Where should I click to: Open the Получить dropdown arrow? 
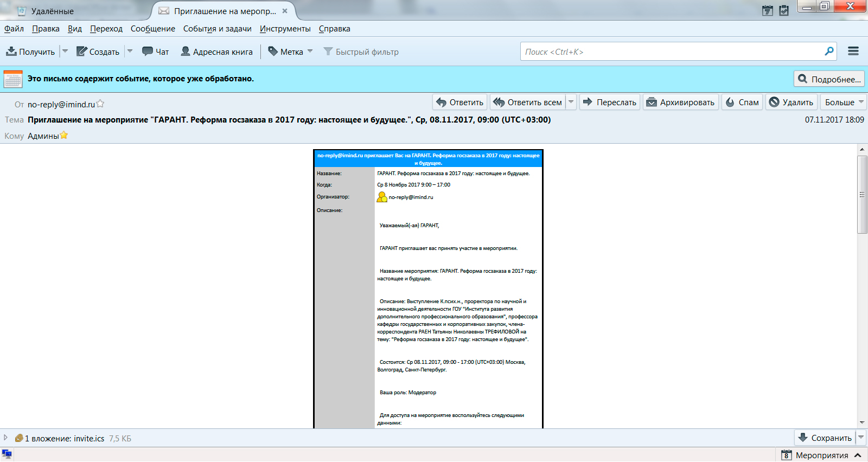click(x=65, y=52)
